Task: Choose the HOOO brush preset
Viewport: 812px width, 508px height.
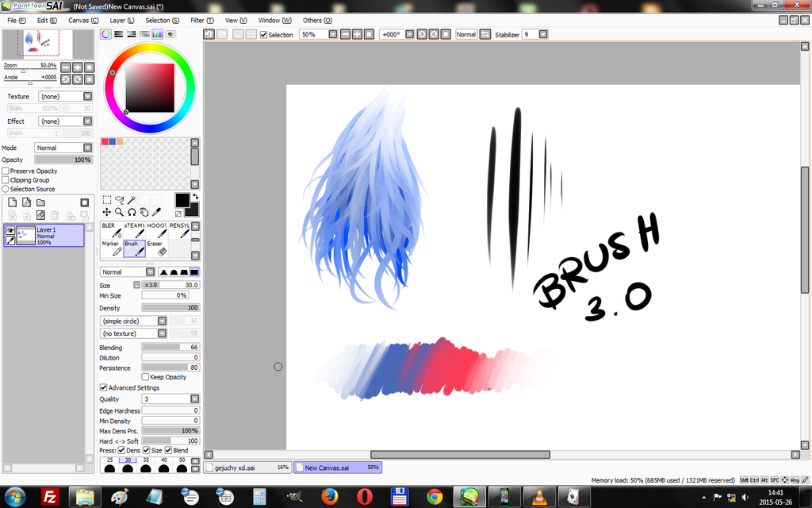Action: pos(156,231)
